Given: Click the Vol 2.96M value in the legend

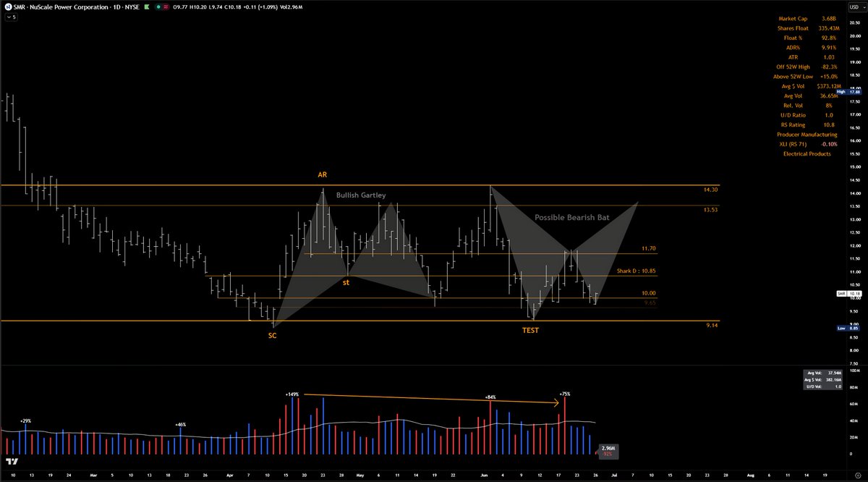Looking at the screenshot, I should tap(292, 6).
